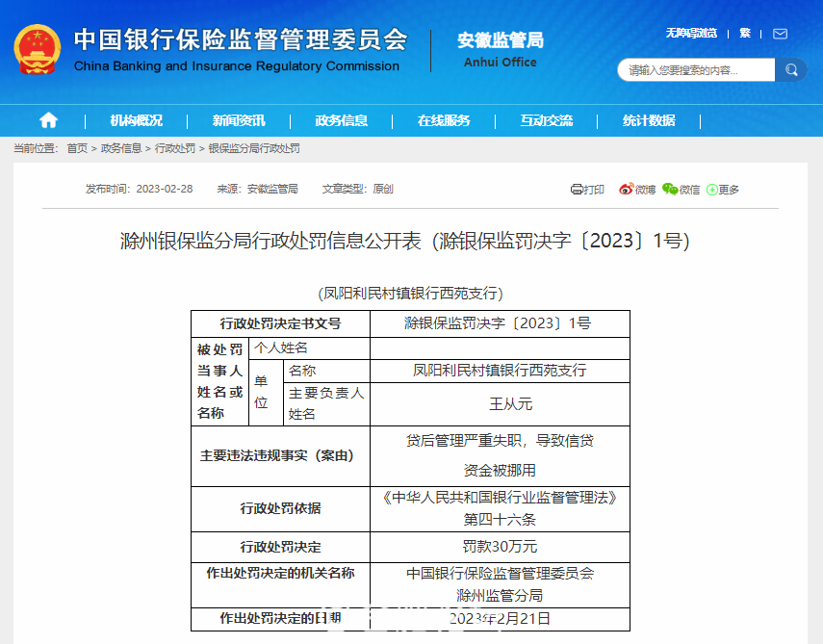The width and height of the screenshot is (823, 644).
Task: Open the 政务信息 navigation menu
Action: (x=341, y=120)
